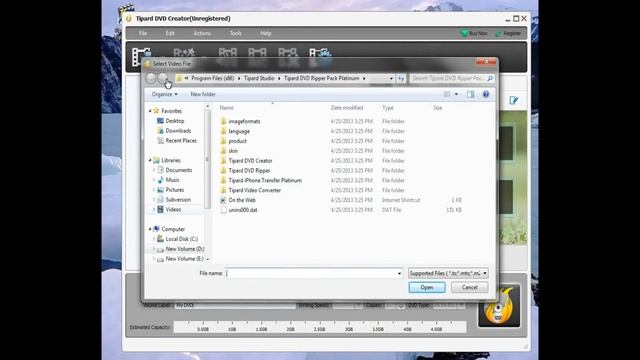This screenshot has width=640, height=360.
Task: Collapse the Libraries group
Action: pos(150,160)
